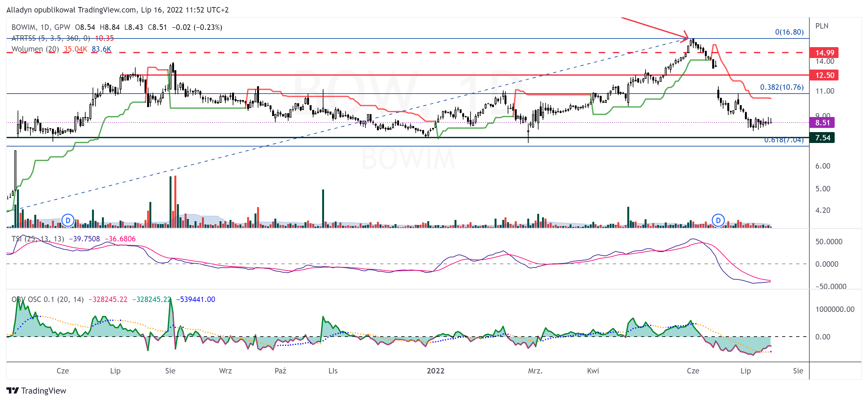Click the Wolumen (20) indicator legend
The width and height of the screenshot is (868, 402).
pos(35,49)
